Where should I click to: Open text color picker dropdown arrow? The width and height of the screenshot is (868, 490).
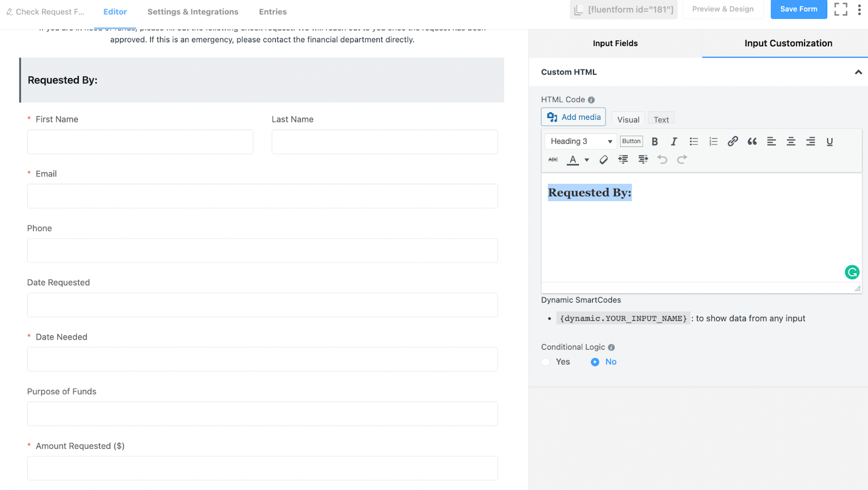pyautogui.click(x=586, y=160)
